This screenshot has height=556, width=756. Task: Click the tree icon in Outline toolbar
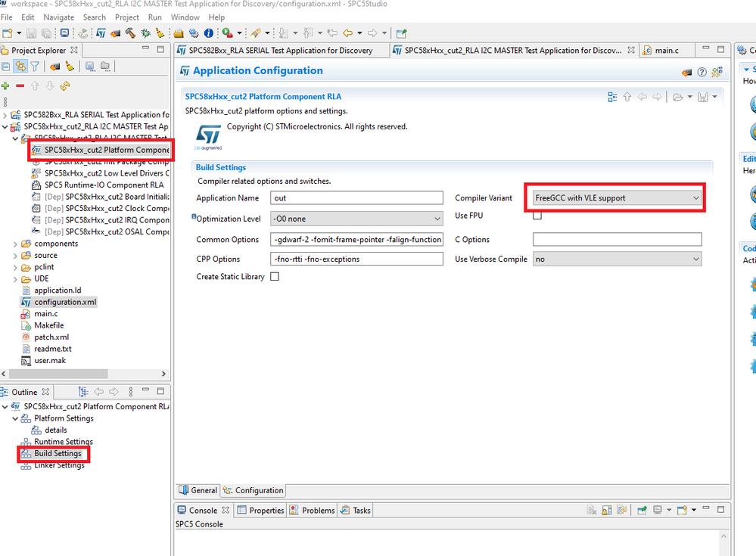pos(83,392)
